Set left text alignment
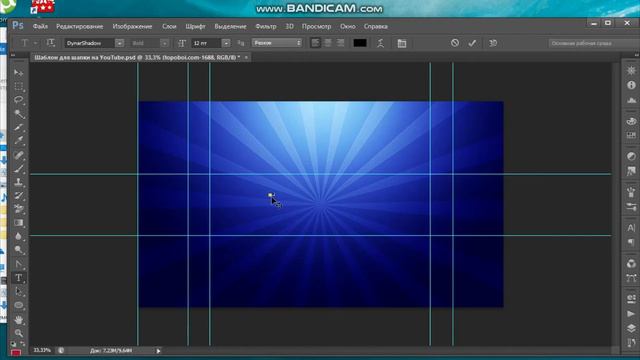 coord(315,43)
